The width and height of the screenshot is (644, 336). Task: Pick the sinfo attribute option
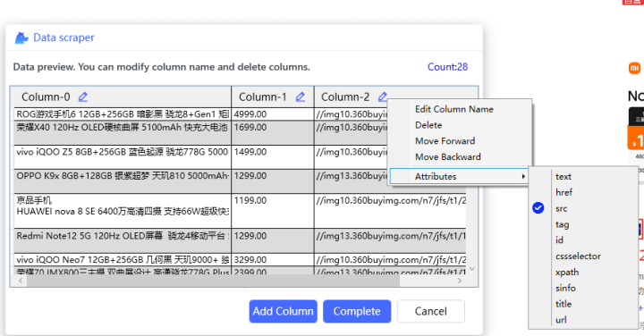[565, 288]
